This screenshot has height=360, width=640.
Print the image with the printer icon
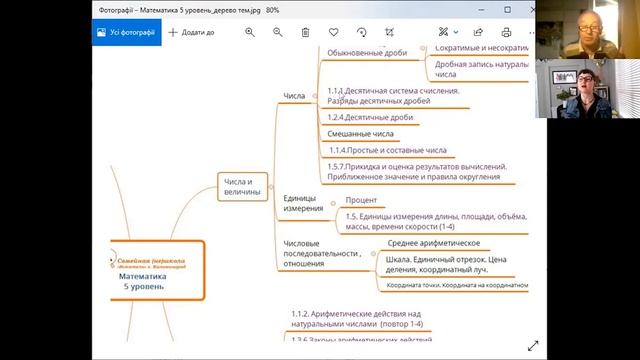[x=506, y=32]
